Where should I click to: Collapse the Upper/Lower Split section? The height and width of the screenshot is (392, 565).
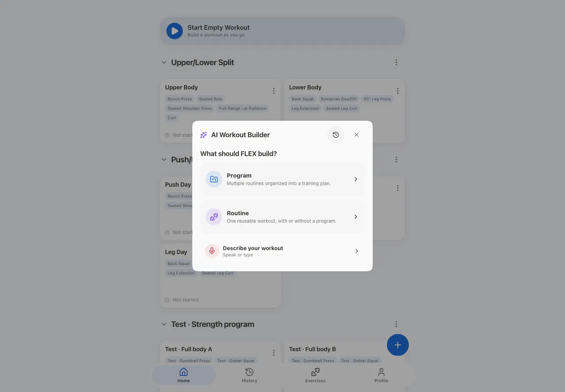(x=164, y=63)
